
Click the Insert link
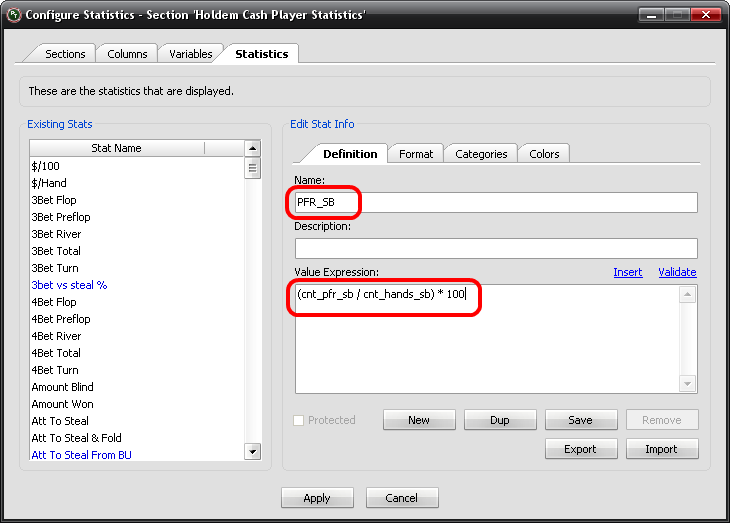(x=627, y=272)
